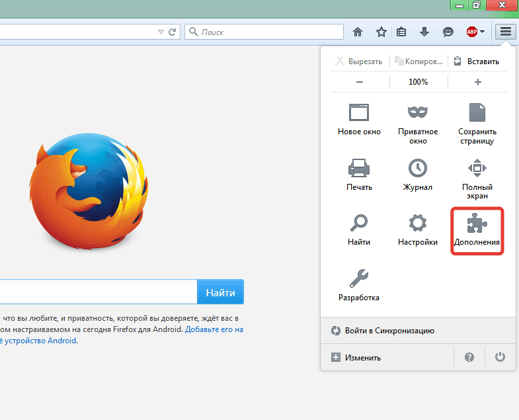The image size is (519, 420).
Task: Open Найти (Find) magnifier in menu
Action: 359,230
